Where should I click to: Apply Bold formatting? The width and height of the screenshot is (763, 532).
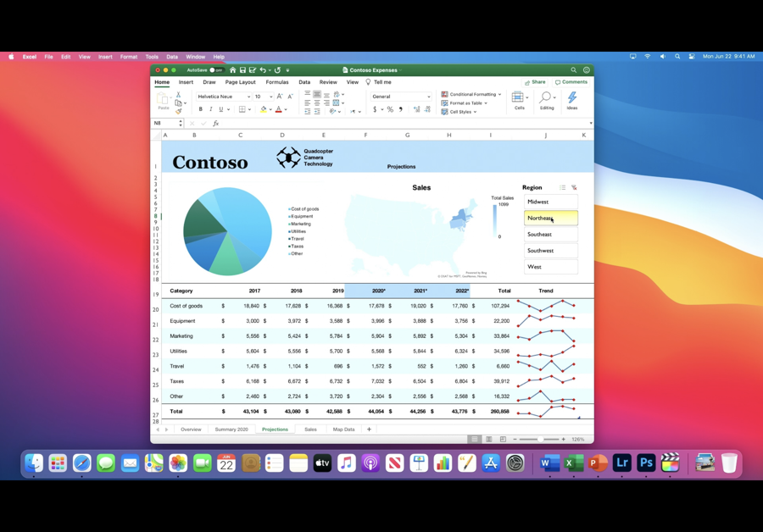pos(200,109)
